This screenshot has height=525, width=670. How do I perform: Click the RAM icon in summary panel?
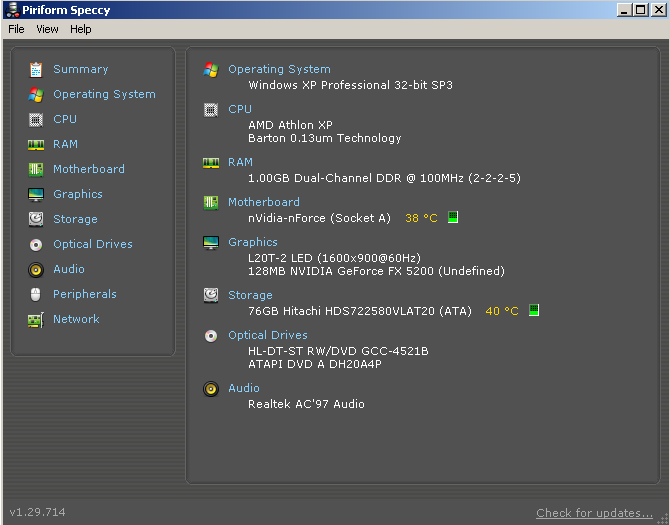(x=211, y=163)
